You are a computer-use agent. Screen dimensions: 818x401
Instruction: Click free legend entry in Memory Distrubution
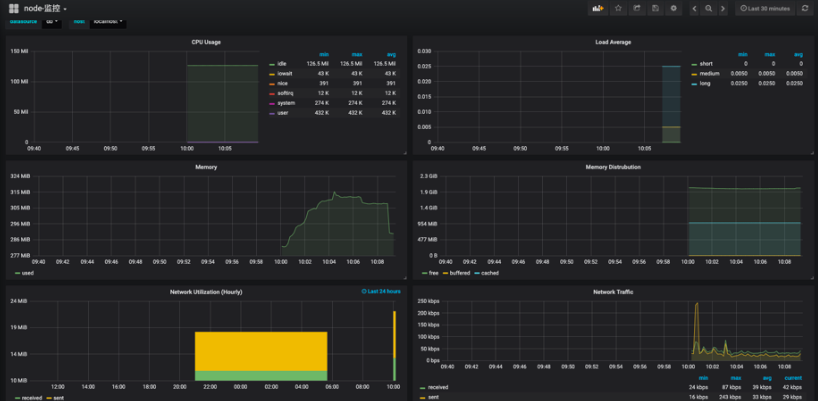pyautogui.click(x=434, y=273)
